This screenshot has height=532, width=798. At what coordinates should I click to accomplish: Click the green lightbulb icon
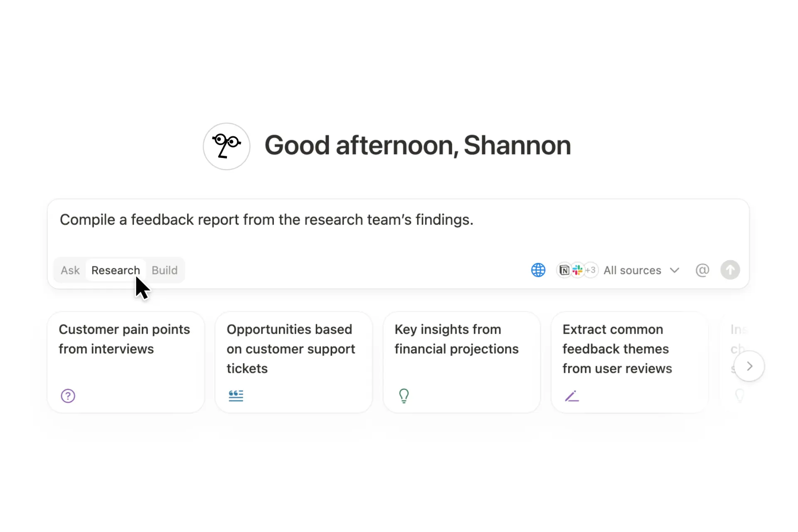404,396
